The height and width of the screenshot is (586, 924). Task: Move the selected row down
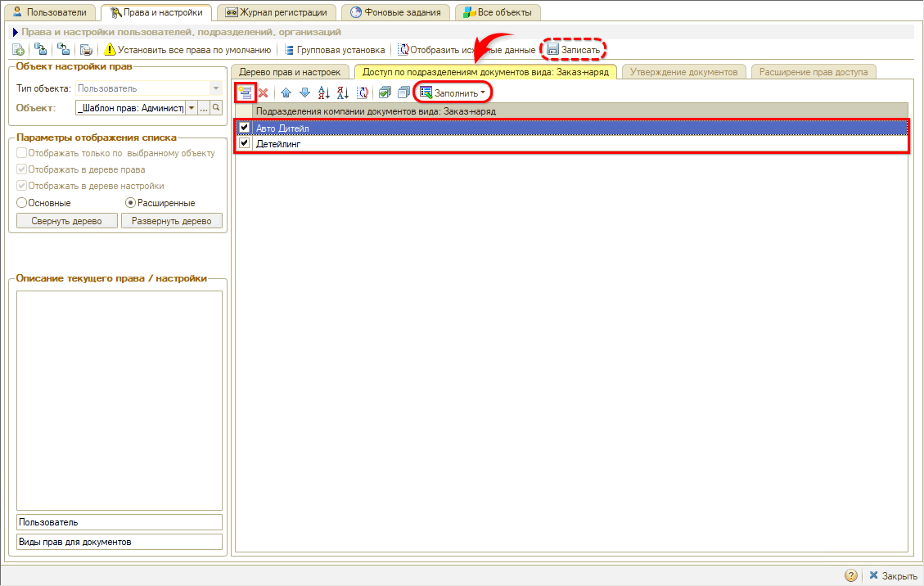coord(304,93)
